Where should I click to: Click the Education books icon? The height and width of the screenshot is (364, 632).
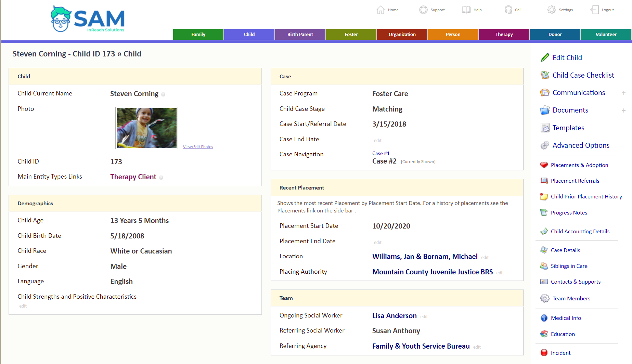click(x=544, y=334)
